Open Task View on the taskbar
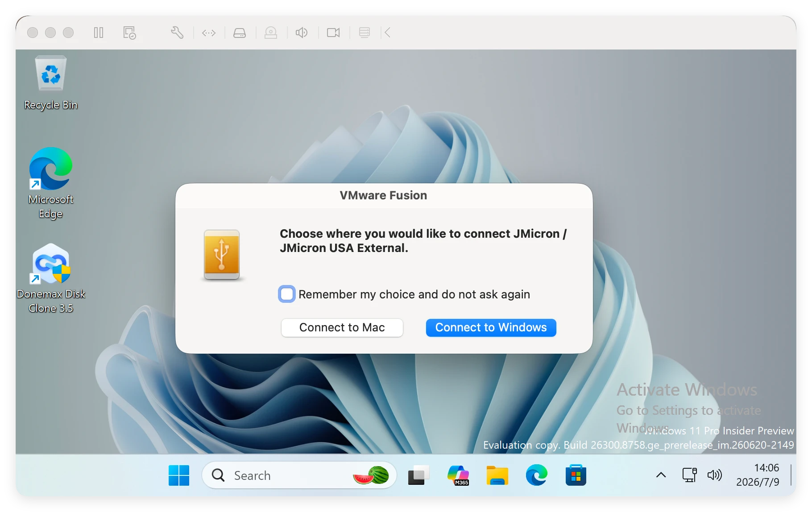The image size is (812, 512). click(x=418, y=475)
